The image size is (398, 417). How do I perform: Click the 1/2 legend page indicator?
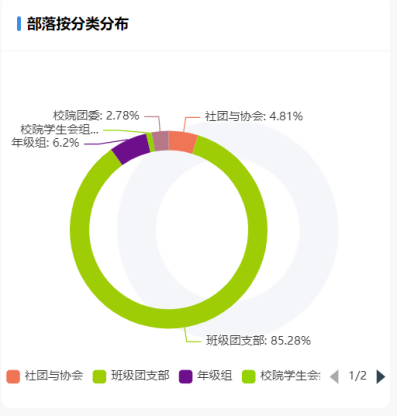(x=358, y=376)
